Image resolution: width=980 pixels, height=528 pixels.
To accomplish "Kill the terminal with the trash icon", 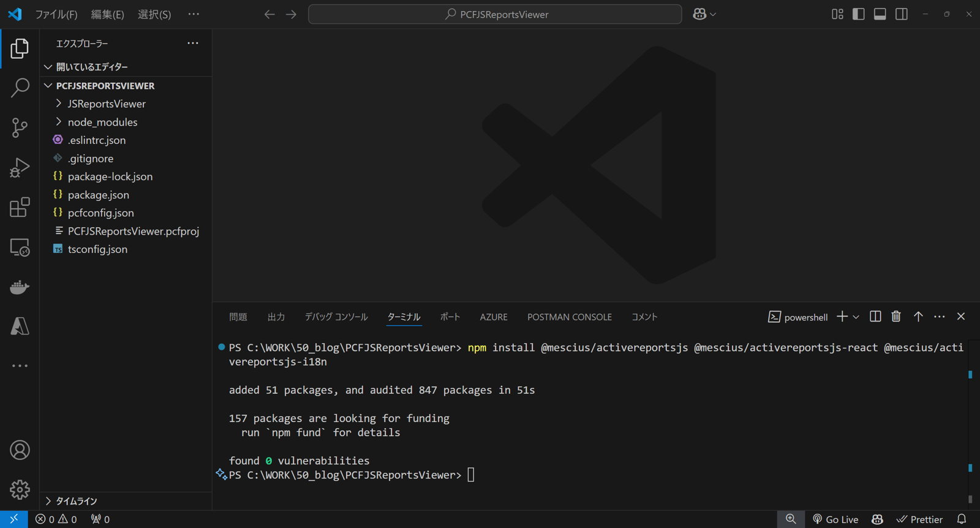I will [x=896, y=317].
